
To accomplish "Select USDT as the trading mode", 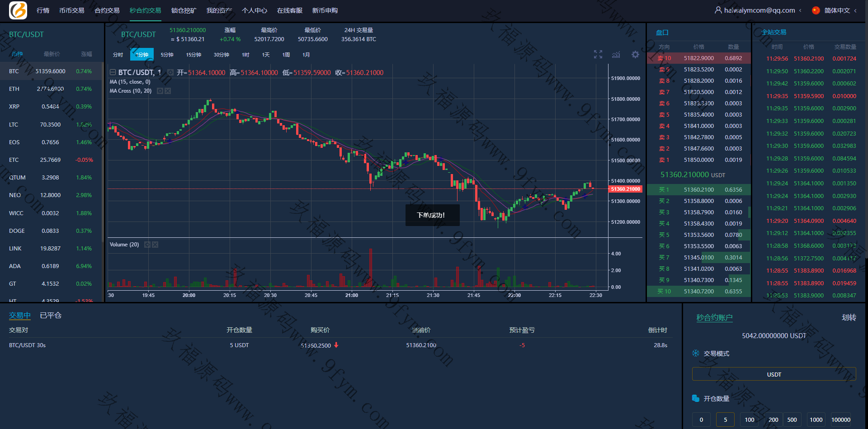I will click(774, 374).
